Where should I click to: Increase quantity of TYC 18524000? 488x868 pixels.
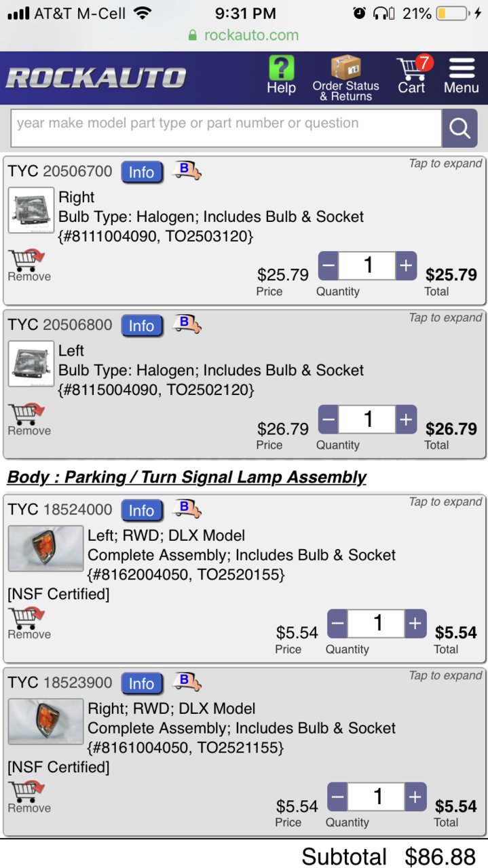[x=415, y=624]
